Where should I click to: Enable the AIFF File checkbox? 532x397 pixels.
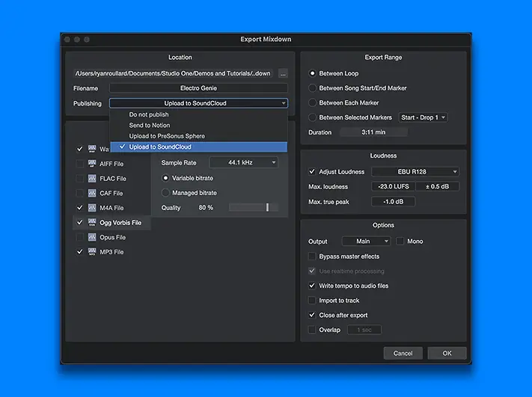click(80, 164)
